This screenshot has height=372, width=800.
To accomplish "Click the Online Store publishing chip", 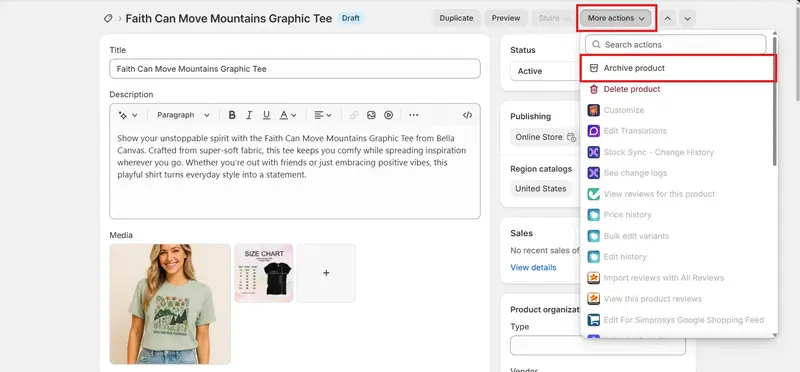I will (544, 137).
